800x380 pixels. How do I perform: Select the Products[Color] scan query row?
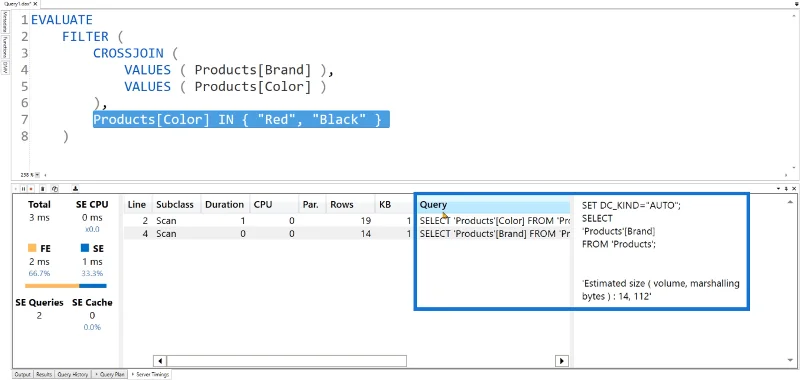coord(347,221)
